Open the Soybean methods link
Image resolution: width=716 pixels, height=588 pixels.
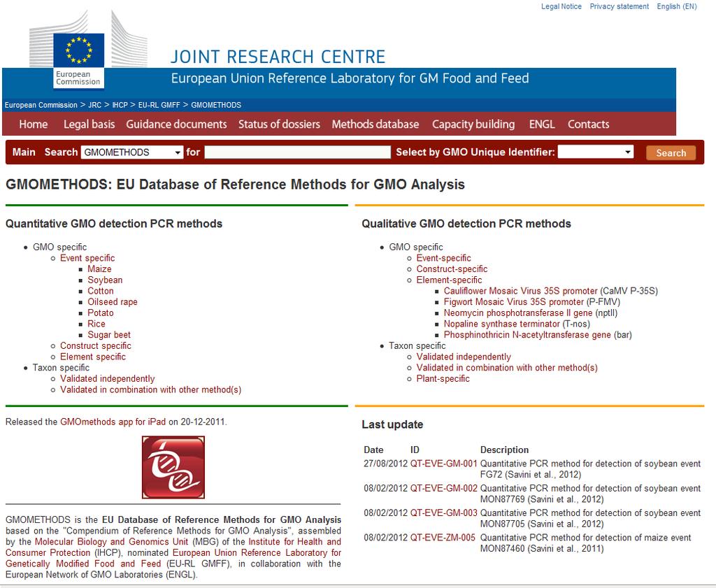tap(105, 280)
